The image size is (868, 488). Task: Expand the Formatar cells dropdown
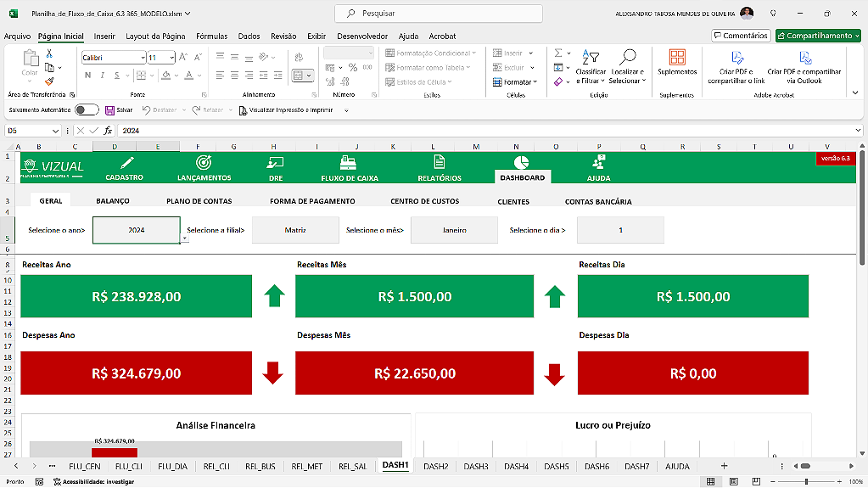(x=520, y=82)
